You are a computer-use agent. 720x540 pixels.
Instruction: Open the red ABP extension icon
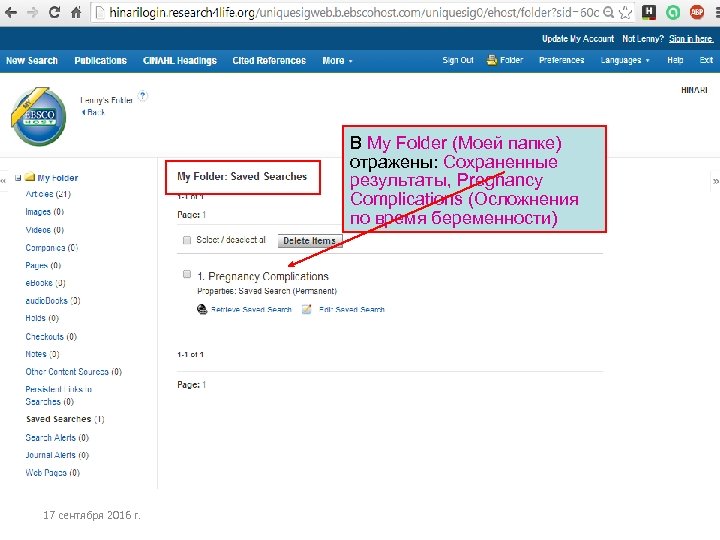697,12
